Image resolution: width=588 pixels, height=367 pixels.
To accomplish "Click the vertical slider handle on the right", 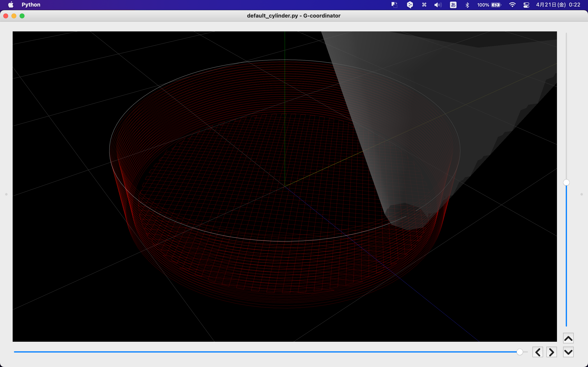I will pyautogui.click(x=566, y=182).
